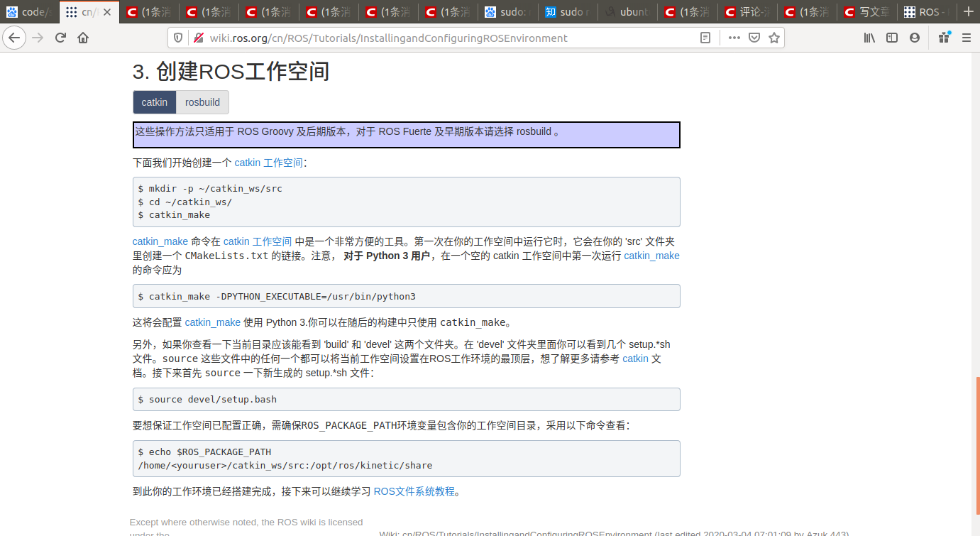
Task: Go to the browser home page
Action: point(84,38)
